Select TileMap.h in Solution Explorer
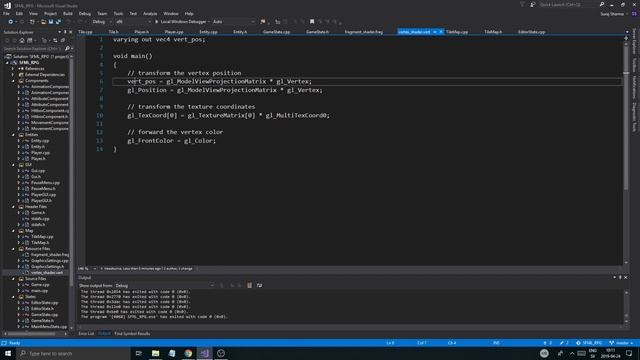Screen dimensions: 640x360 click(x=40, y=242)
